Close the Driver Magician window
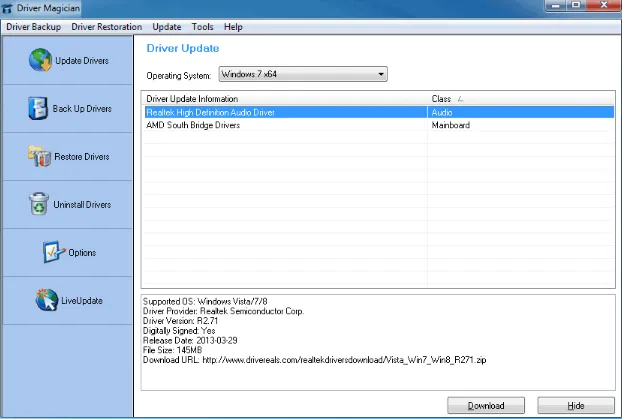Image resolution: width=622 pixels, height=419 pixels. coord(603,6)
